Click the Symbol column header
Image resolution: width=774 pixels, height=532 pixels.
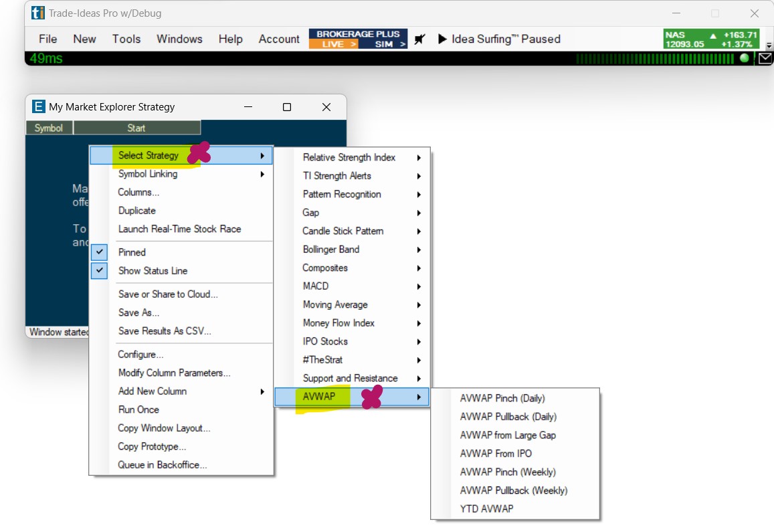pyautogui.click(x=49, y=128)
